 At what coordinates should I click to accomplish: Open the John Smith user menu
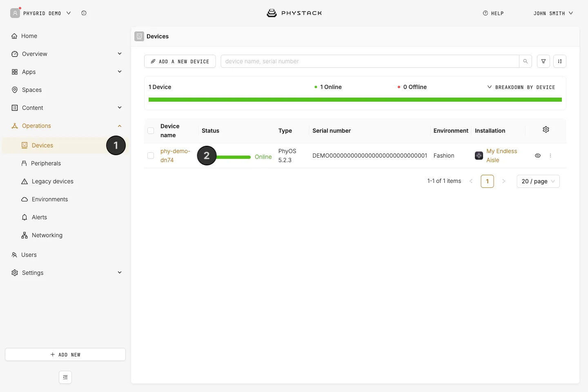[x=553, y=13]
